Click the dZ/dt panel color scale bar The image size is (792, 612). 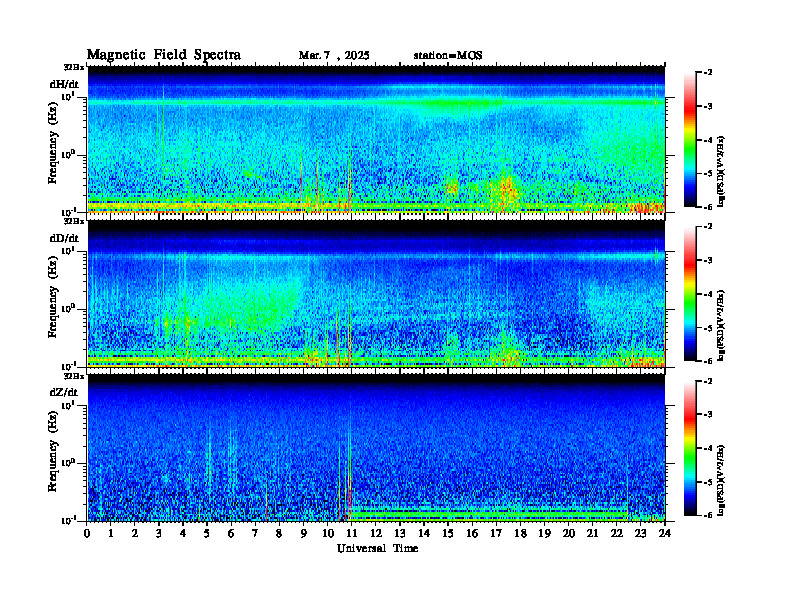690,448
